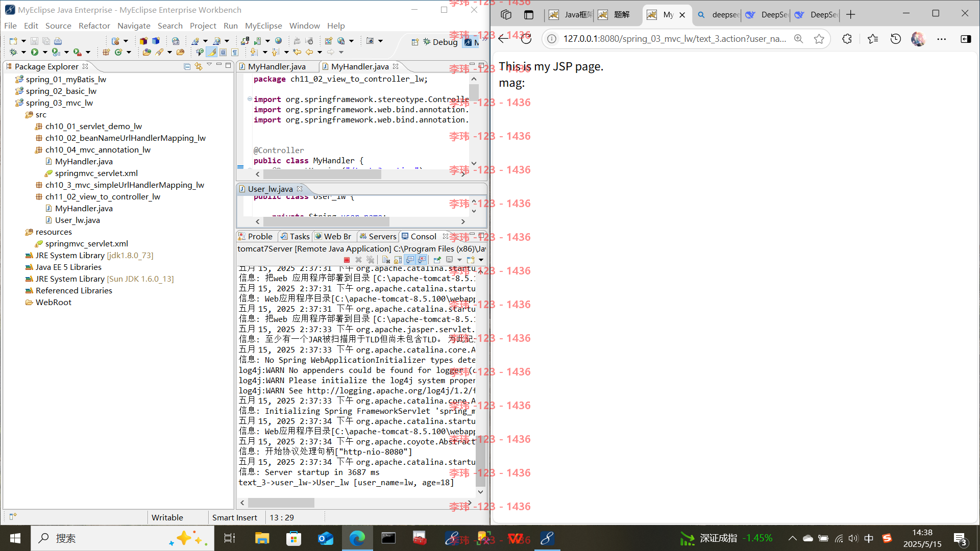Image resolution: width=980 pixels, height=551 pixels.
Task: Click the green Run button icon
Action: point(34,52)
